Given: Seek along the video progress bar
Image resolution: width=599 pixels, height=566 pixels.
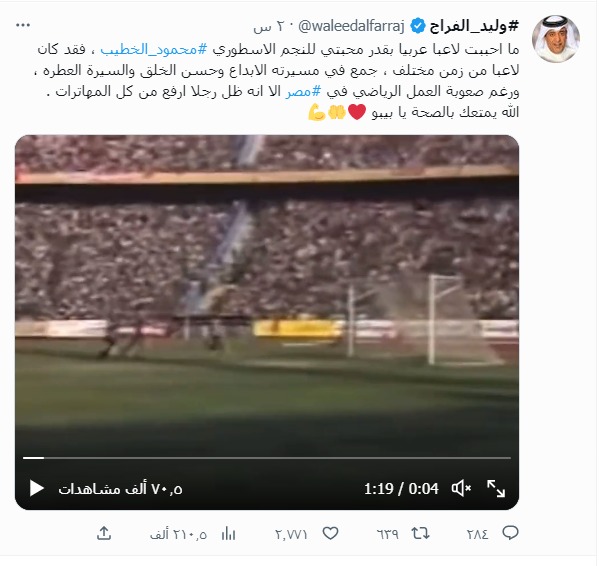Looking at the screenshot, I should pos(267,458).
